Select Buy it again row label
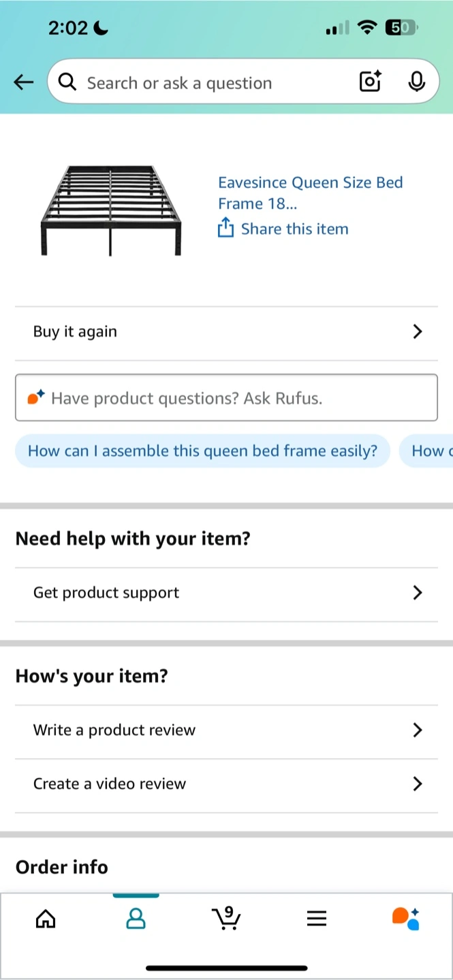 (75, 331)
